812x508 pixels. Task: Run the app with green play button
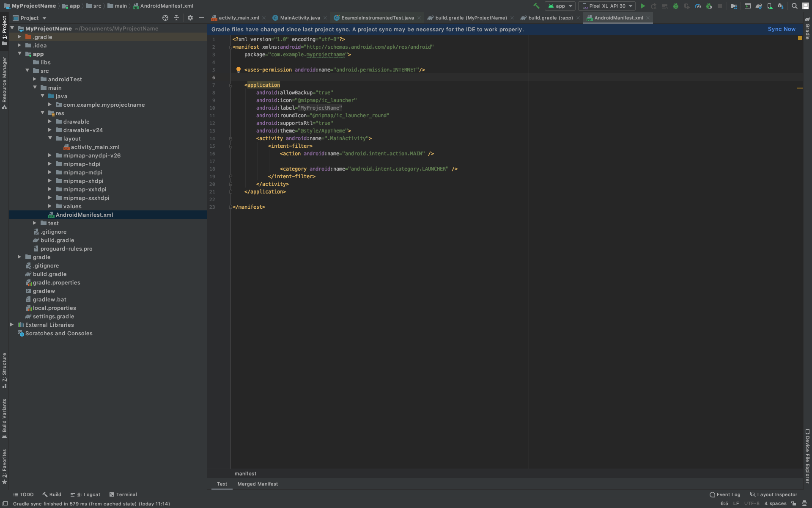(x=643, y=6)
